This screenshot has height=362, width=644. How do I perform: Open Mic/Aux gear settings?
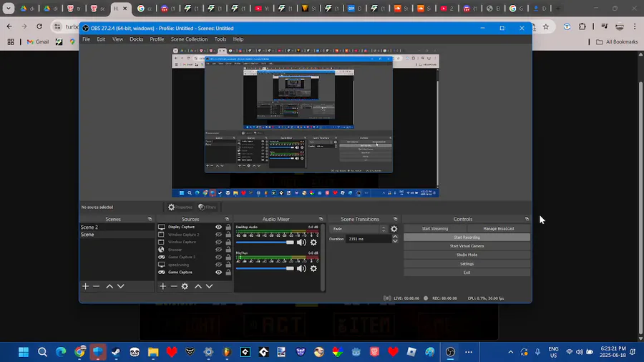313,268
